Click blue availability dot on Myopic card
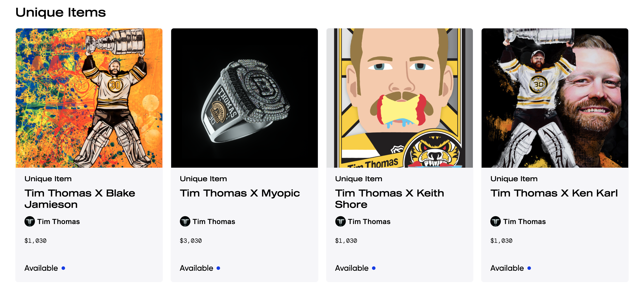 coord(219,268)
